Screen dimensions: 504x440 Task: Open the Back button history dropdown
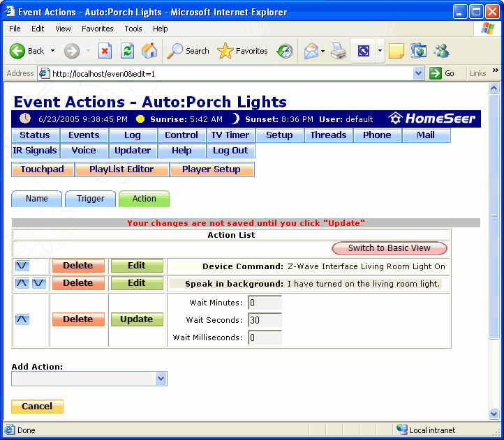pos(53,51)
